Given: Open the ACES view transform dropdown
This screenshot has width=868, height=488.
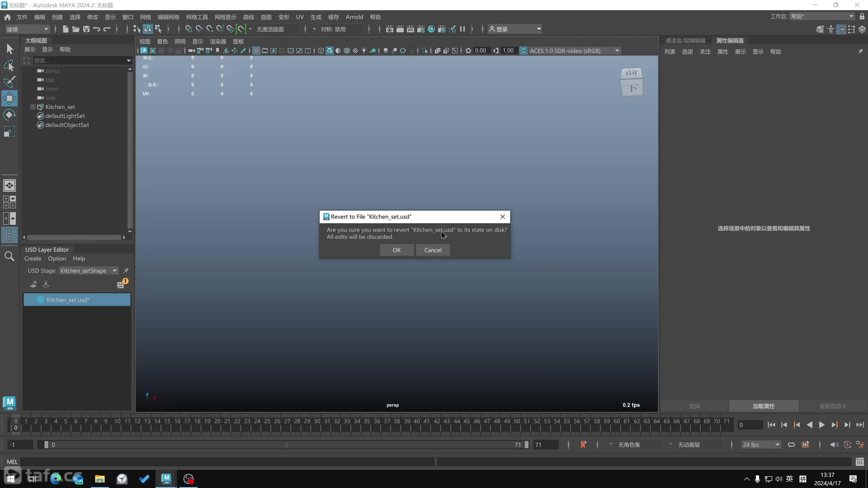Looking at the screenshot, I should coord(575,51).
